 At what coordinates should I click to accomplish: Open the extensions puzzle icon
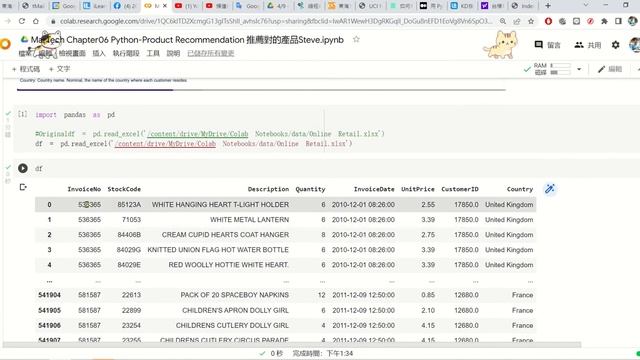(x=604, y=21)
